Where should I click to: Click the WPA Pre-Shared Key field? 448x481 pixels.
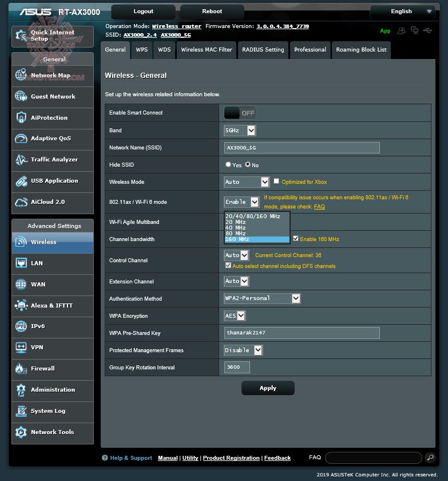[302, 333]
